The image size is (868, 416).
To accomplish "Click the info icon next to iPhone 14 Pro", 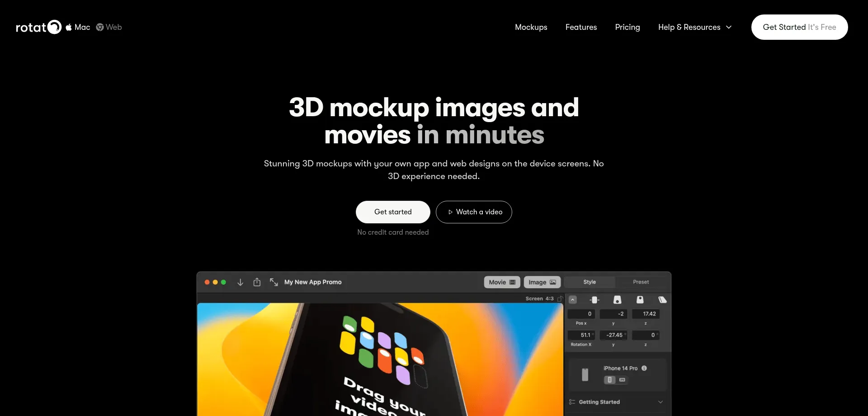I will (644, 368).
